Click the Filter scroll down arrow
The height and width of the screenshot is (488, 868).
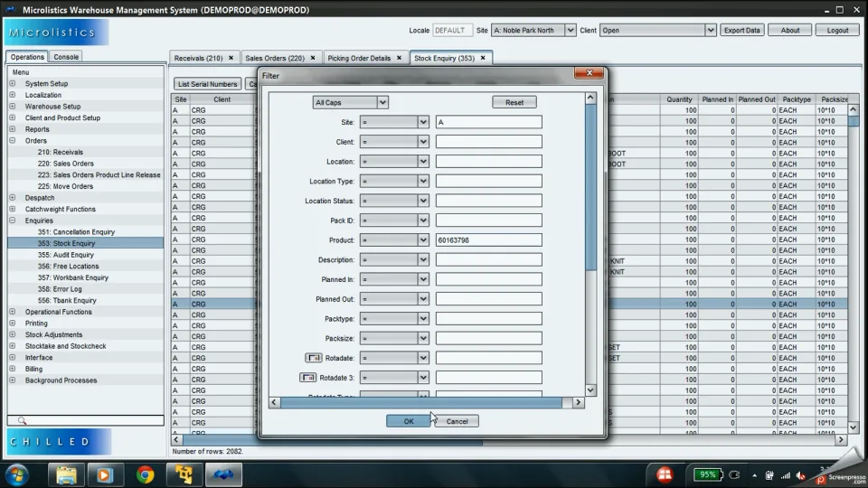590,389
